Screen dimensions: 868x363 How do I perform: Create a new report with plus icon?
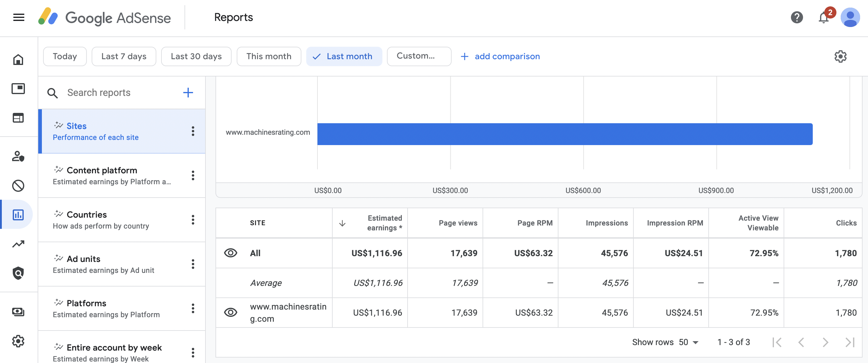(x=188, y=92)
